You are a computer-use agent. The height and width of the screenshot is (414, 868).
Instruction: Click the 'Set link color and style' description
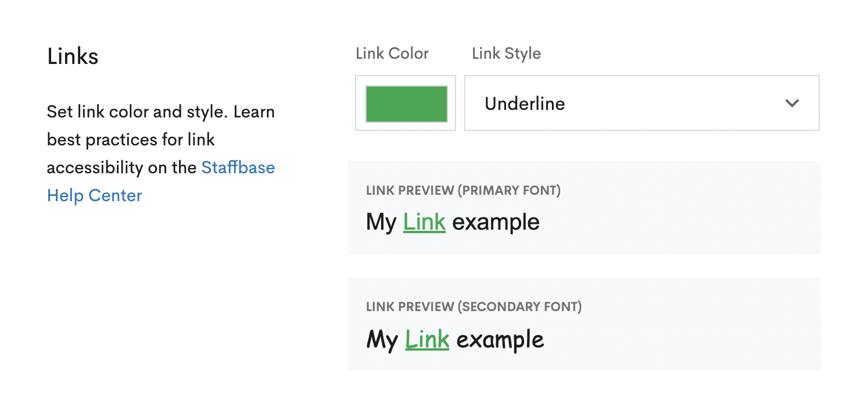click(161, 154)
